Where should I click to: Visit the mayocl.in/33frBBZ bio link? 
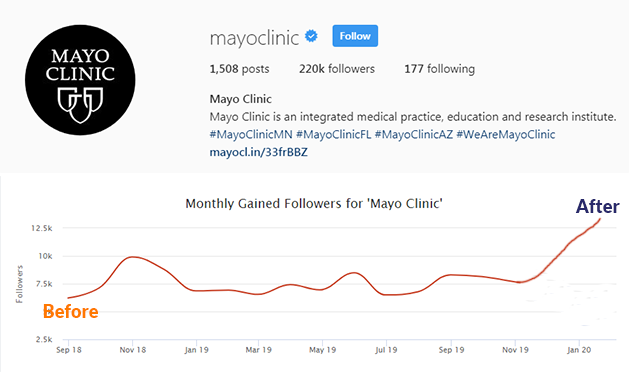[x=258, y=152]
